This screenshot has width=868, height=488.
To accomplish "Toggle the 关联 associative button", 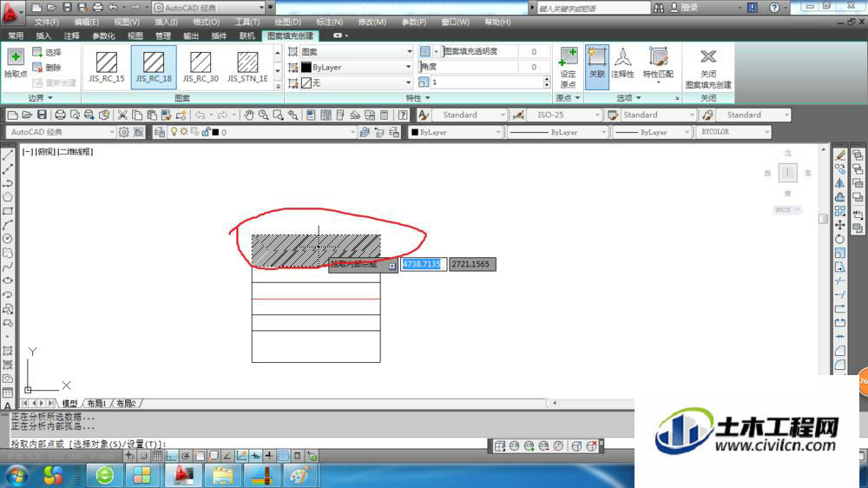I will click(x=597, y=67).
